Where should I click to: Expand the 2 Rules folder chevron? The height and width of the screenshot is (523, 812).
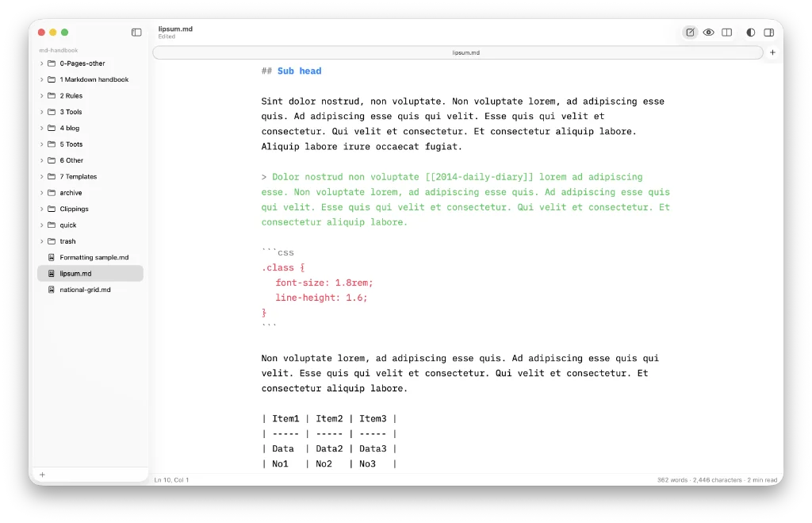point(41,96)
